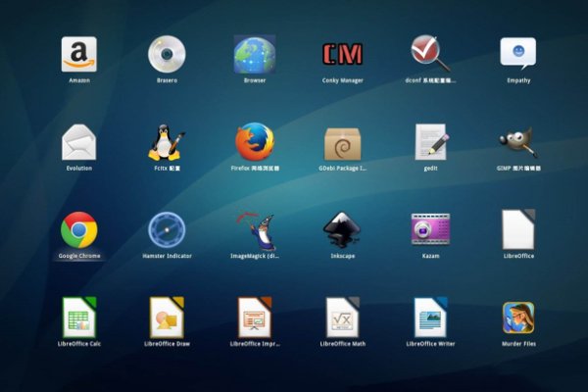Viewport: 588px width, 392px height.
Task: Launch gedit text editor
Action: pos(429,142)
